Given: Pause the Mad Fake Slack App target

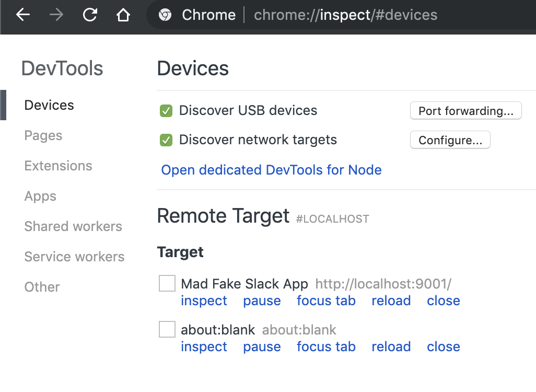Looking at the screenshot, I should (262, 301).
